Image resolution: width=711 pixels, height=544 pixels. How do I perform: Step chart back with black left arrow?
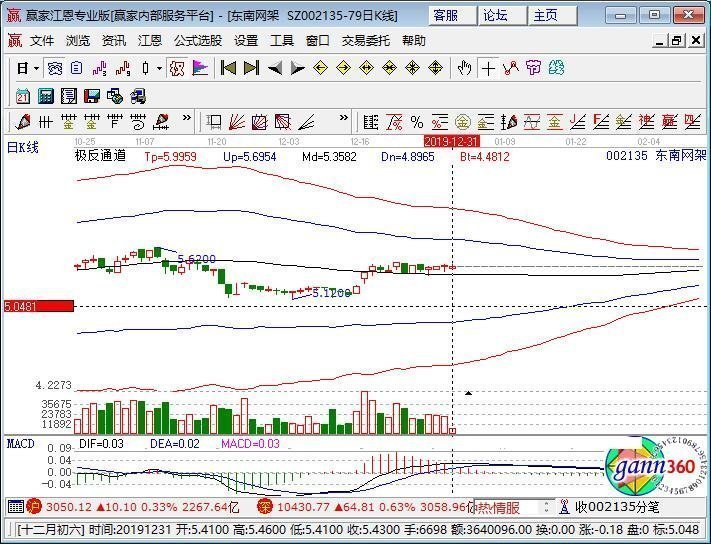[x=275, y=68]
